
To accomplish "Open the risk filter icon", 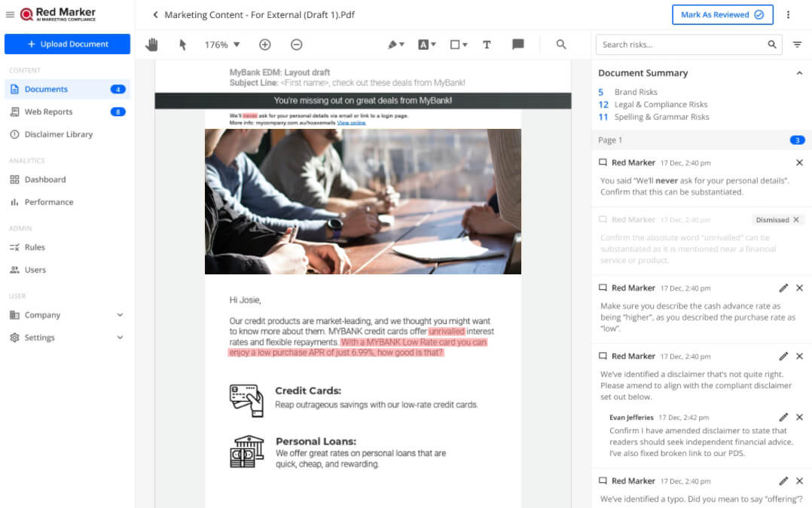I will [x=797, y=44].
